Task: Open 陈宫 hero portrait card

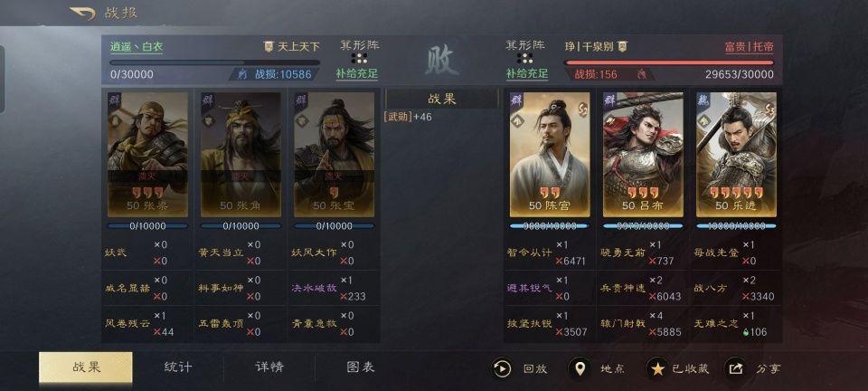Action: coord(550,155)
